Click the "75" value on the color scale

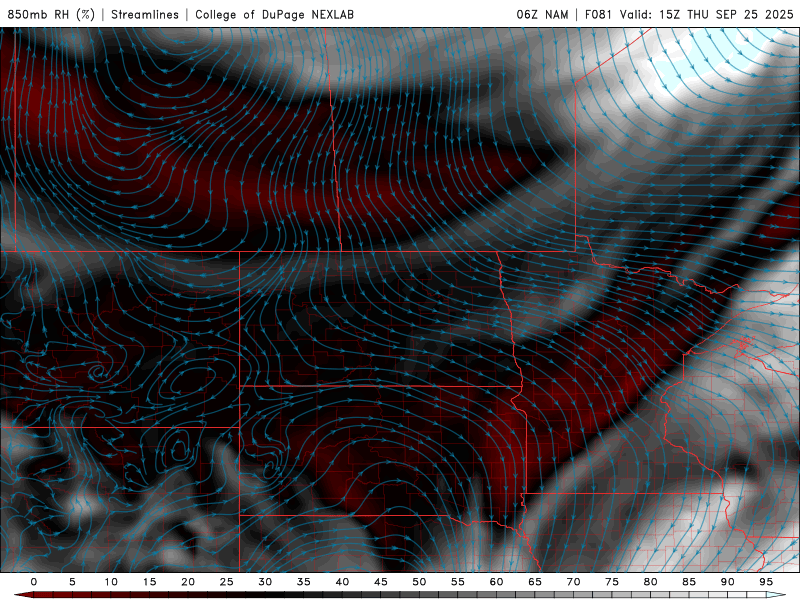pyautogui.click(x=612, y=582)
